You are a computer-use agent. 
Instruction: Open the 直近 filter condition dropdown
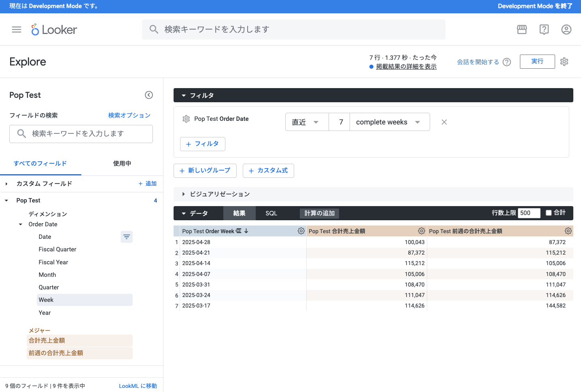click(306, 122)
